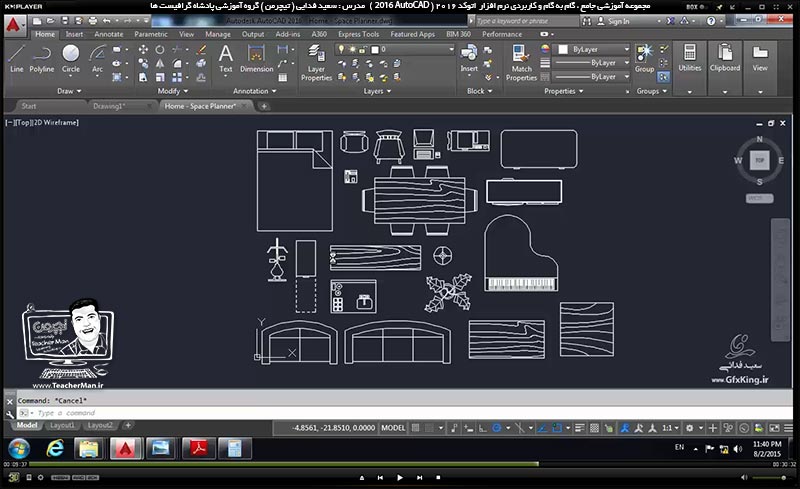Expand the Layers panel
Viewport: 800px width, 489px height.
coord(377,91)
